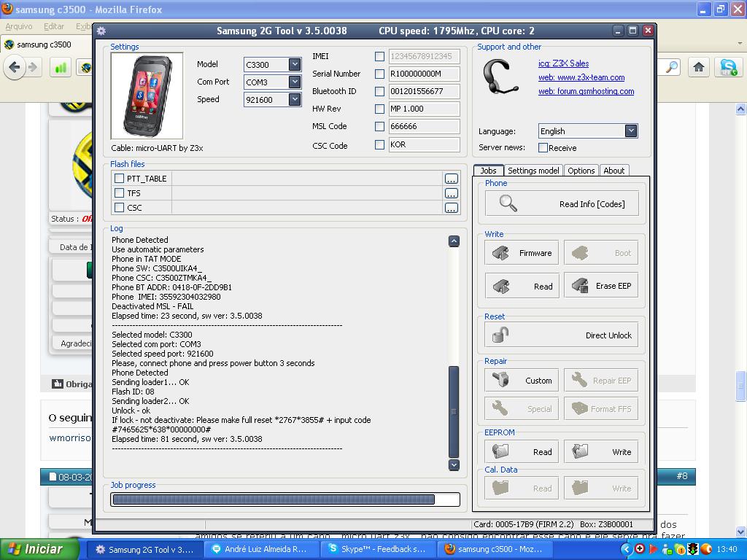This screenshot has width=747, height=560.
Task: Click the Firefox search magnifier icon
Action: [672, 67]
